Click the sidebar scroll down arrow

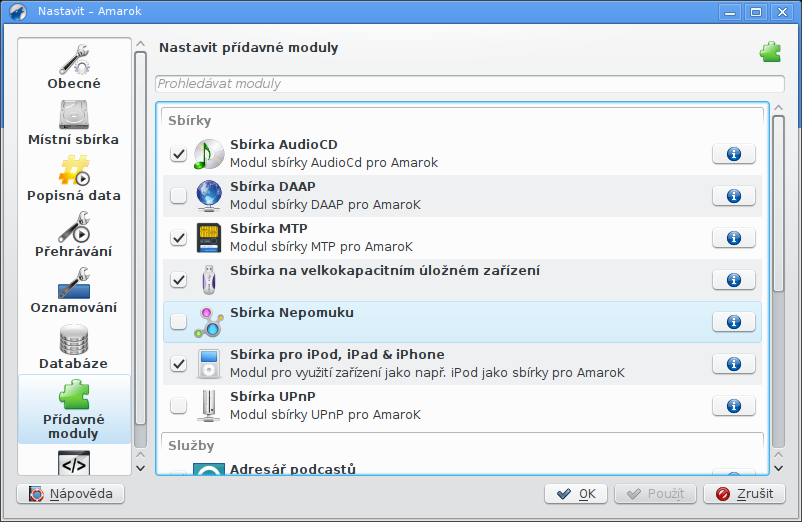[141, 468]
